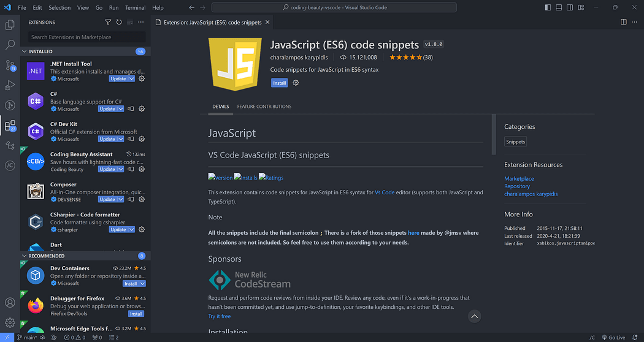This screenshot has width=644, height=342.
Task: Switch to FEATURE CONTRIBUTIONS tab
Action: [x=264, y=106]
